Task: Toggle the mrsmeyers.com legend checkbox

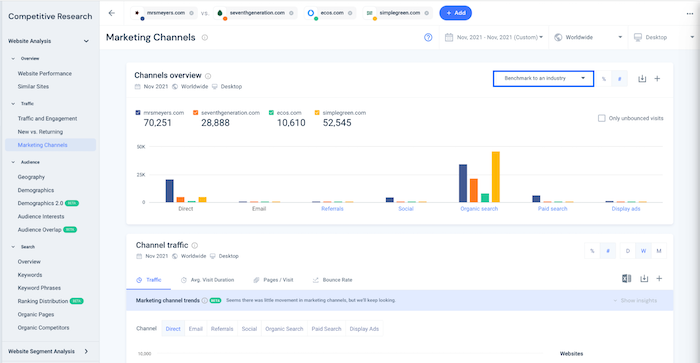Action: tap(138, 113)
